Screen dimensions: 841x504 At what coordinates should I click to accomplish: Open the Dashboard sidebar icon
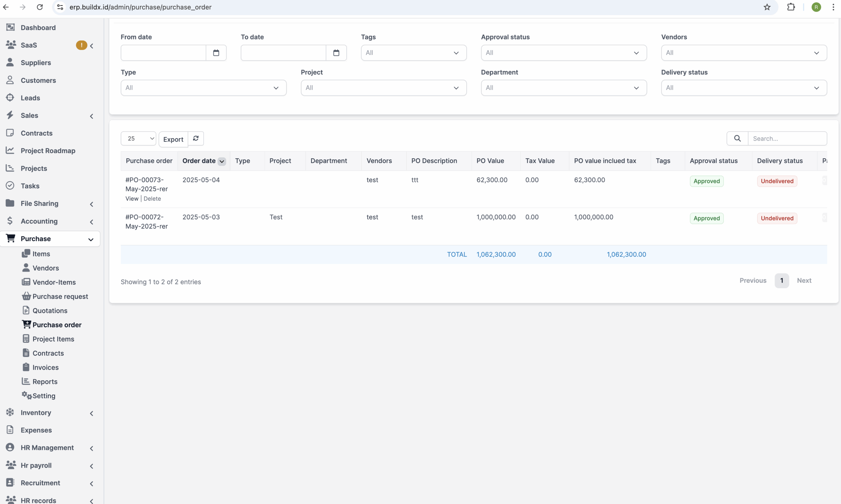10,27
